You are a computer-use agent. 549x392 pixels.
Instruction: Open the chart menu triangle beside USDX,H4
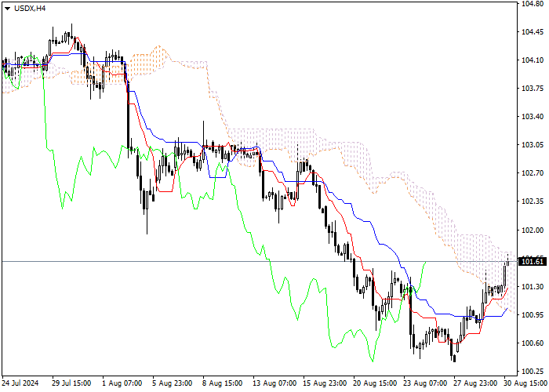7,9
